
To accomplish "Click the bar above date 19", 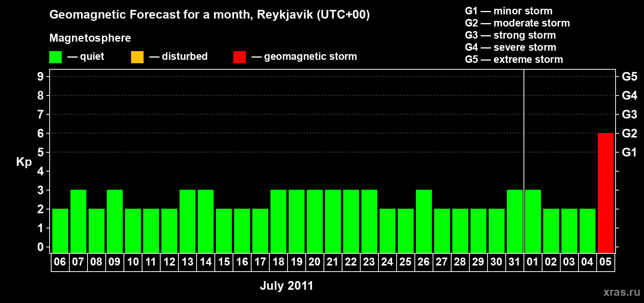I will click(296, 221).
